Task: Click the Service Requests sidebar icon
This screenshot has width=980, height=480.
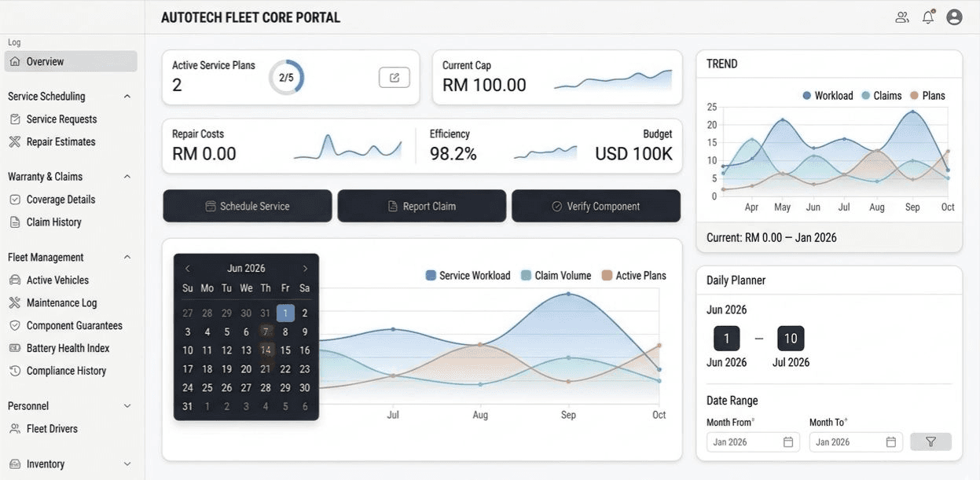Action: click(15, 119)
